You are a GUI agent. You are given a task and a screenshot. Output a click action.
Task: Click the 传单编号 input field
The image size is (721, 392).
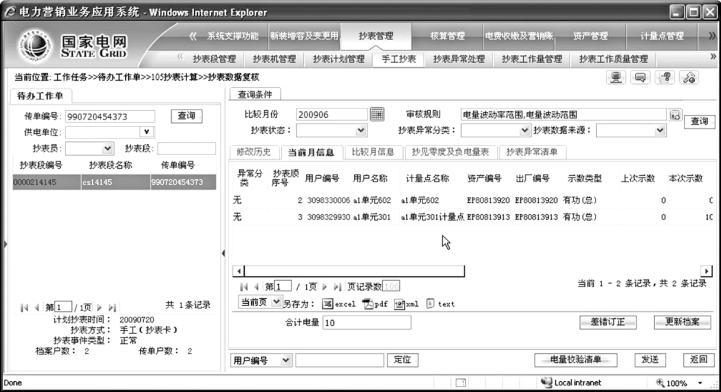[x=110, y=117]
